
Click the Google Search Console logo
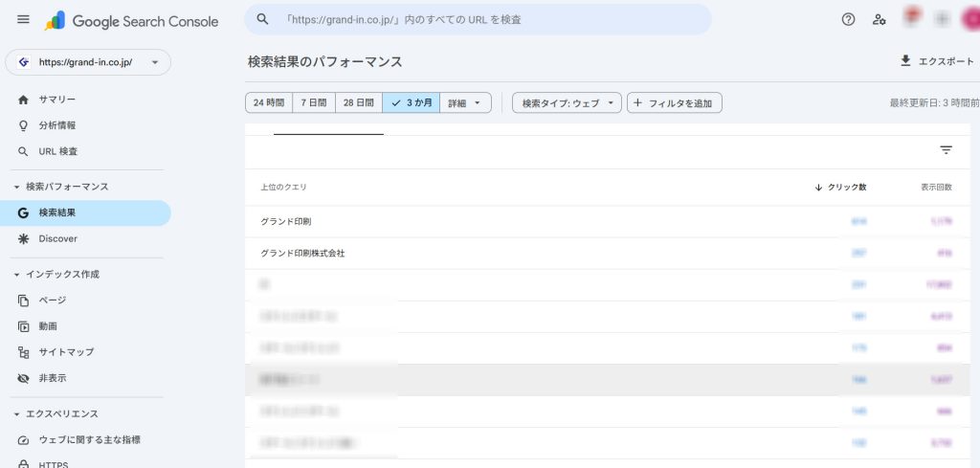(132, 21)
